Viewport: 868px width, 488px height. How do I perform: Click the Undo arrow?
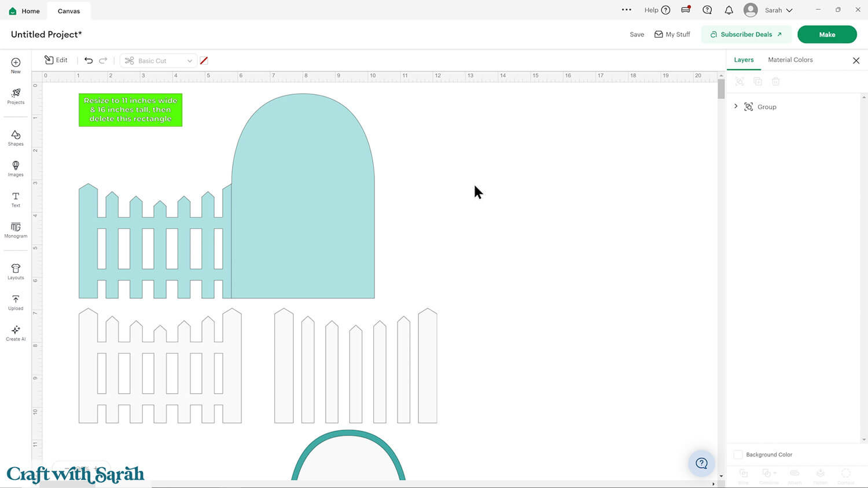coord(89,60)
